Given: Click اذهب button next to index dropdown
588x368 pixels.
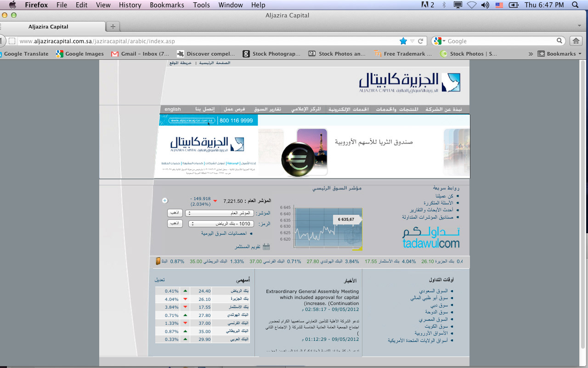Looking at the screenshot, I should (175, 213).
